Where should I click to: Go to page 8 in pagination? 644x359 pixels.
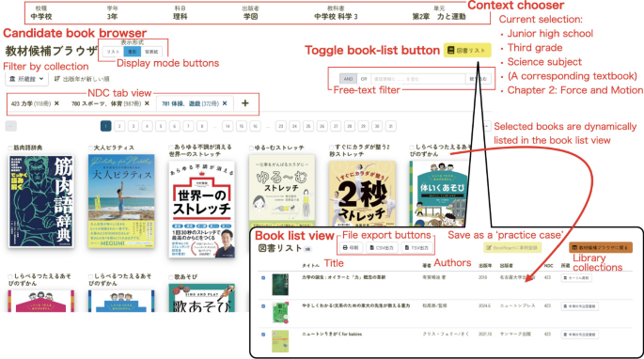(201, 126)
